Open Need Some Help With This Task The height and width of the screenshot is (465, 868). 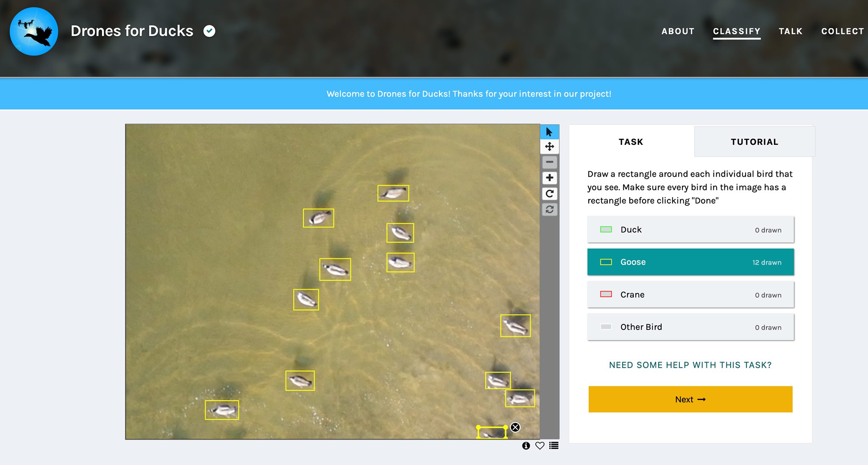[x=690, y=365]
